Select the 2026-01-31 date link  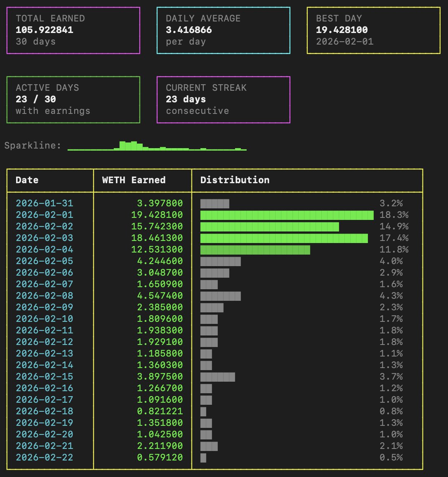coord(45,203)
